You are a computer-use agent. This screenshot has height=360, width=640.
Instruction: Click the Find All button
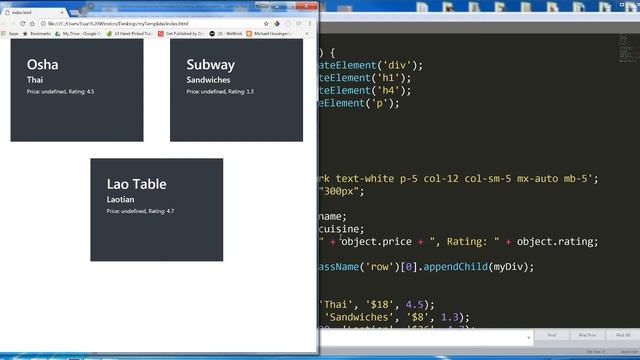click(623, 335)
